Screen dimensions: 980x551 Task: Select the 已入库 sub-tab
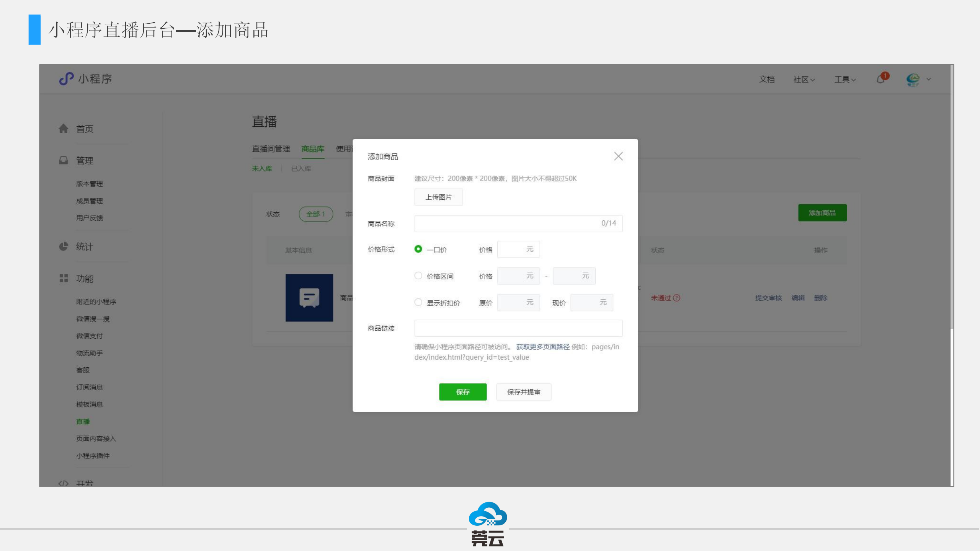(301, 169)
